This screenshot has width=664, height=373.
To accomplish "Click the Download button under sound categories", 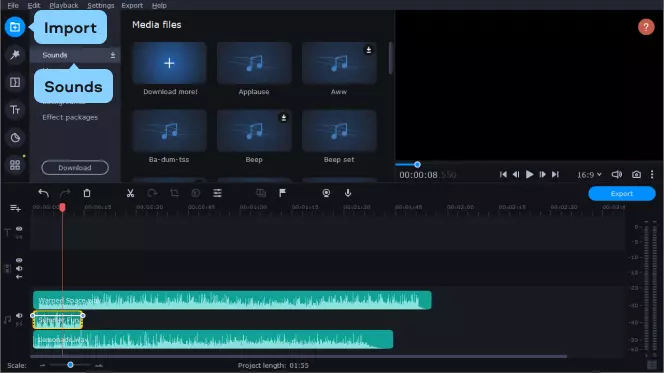I will (75, 168).
